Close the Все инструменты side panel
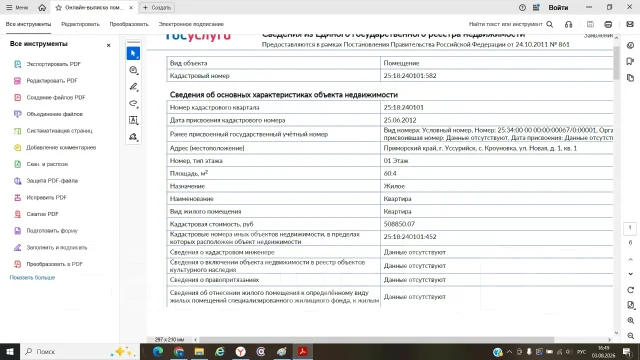 [x=109, y=45]
